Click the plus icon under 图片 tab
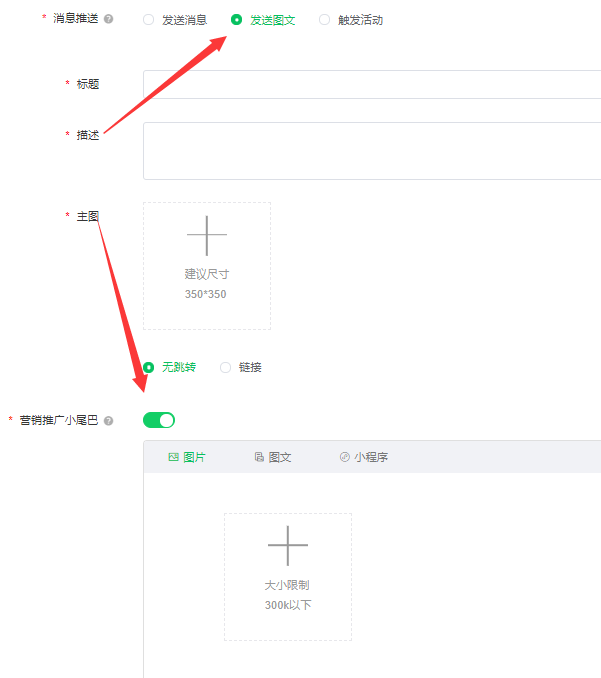 [288, 546]
